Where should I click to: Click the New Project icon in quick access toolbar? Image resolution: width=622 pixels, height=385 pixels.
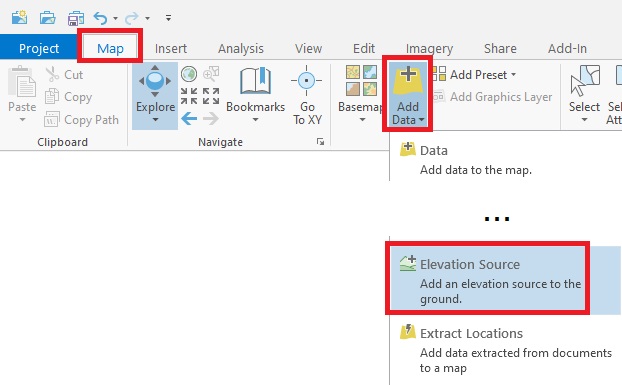pyautogui.click(x=19, y=18)
